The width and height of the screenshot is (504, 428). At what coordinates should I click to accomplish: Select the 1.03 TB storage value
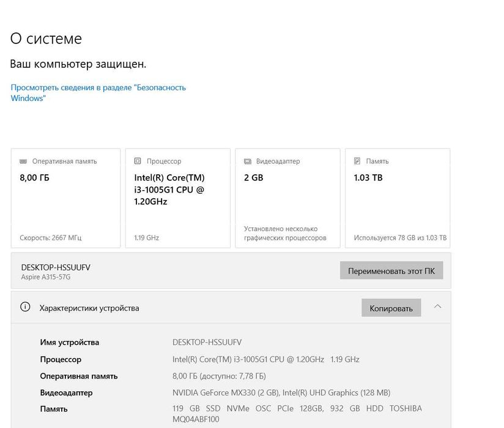click(x=368, y=178)
